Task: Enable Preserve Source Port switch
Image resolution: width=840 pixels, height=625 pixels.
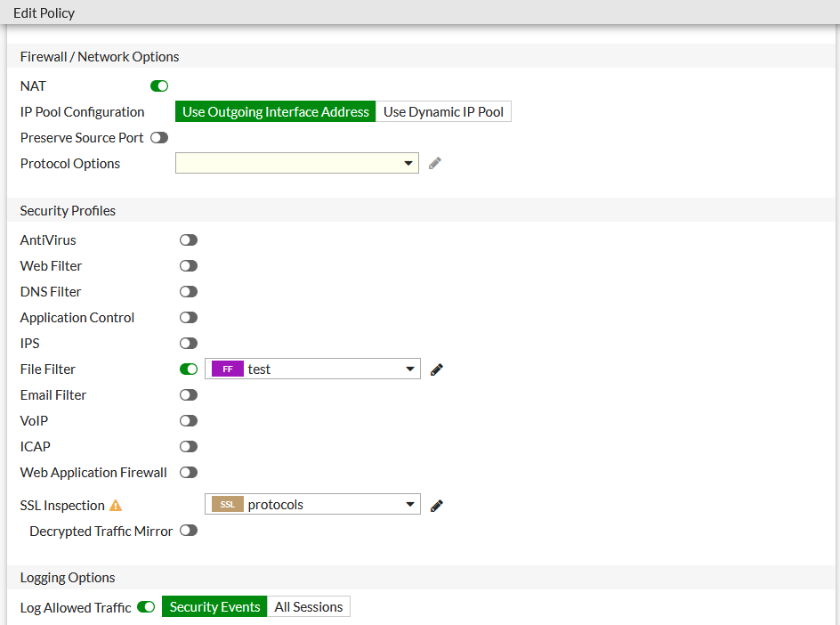Action: pos(159,138)
